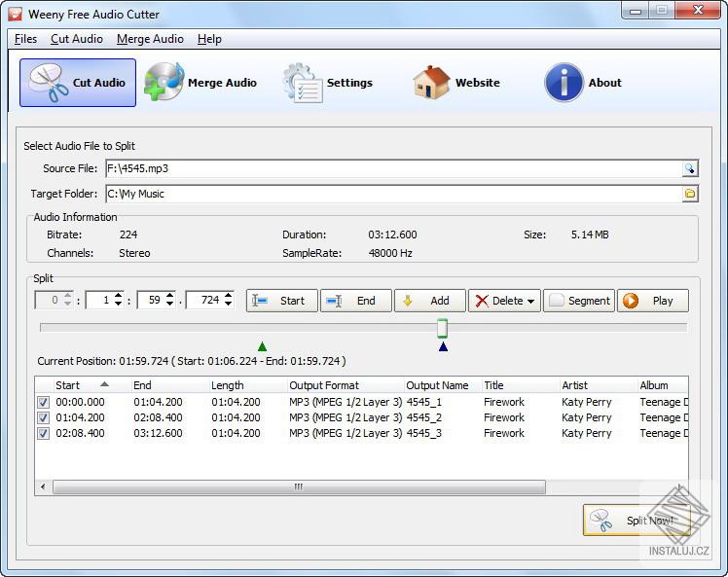The image size is (728, 577).
Task: Click the start time 01:04.200 cell
Action: tap(81, 417)
